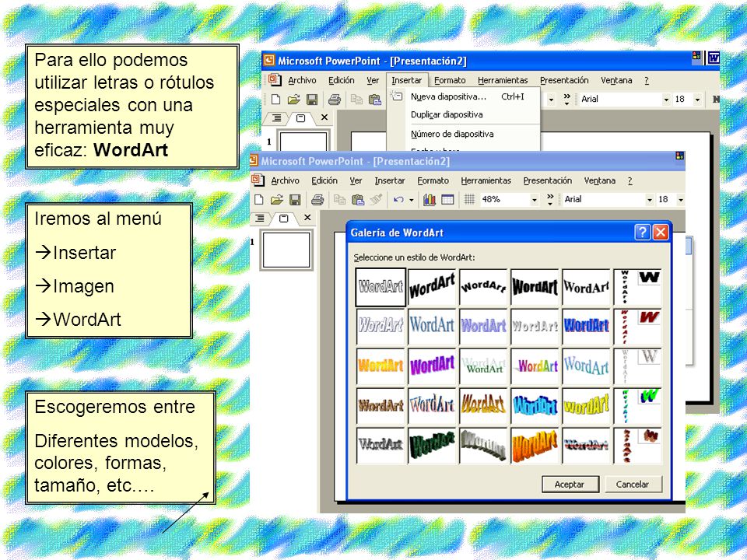Viewport: 747px width, 560px height.
Task: Select magenta purple WordArt style in third row
Action: [x=432, y=366]
